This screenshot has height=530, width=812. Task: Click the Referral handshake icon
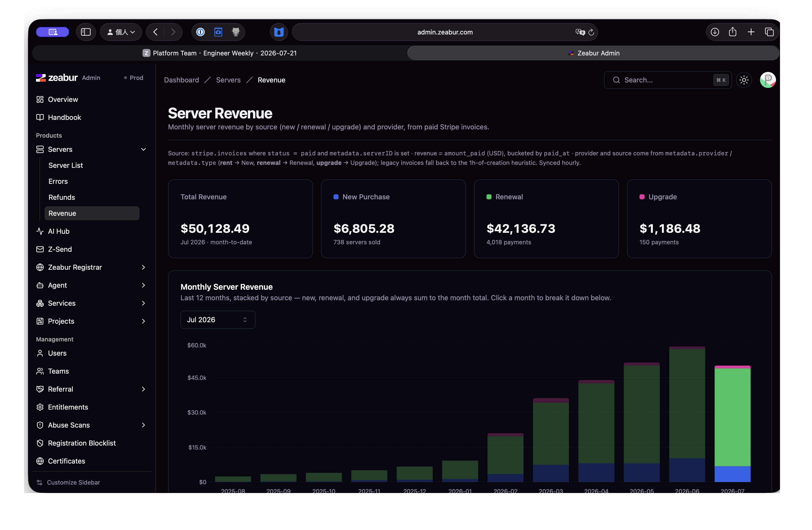(40, 389)
